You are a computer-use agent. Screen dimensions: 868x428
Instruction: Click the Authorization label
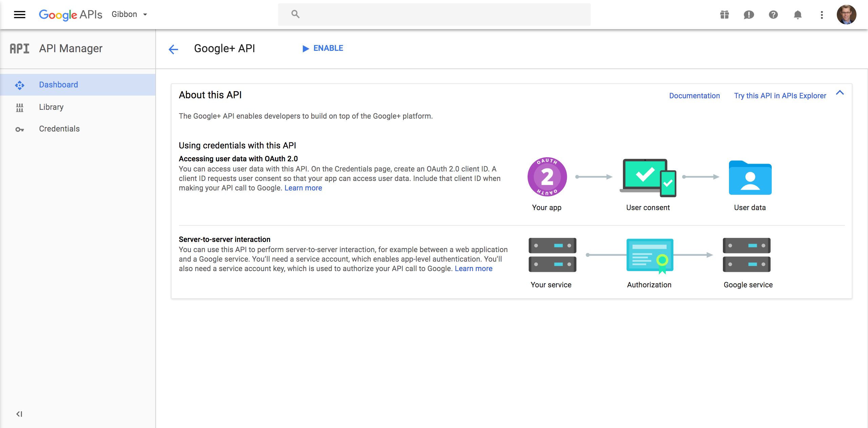pos(649,285)
